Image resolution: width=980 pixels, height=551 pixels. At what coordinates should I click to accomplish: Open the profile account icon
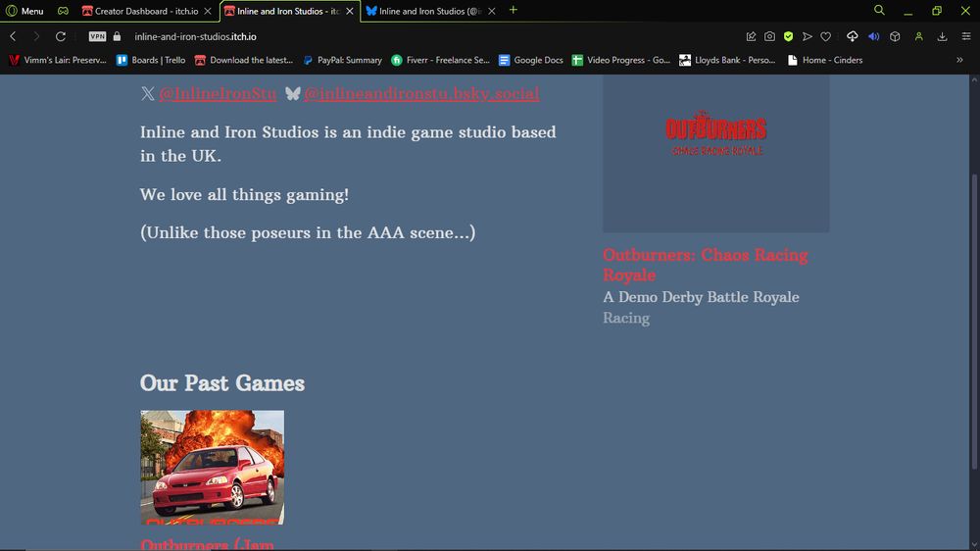tap(919, 36)
